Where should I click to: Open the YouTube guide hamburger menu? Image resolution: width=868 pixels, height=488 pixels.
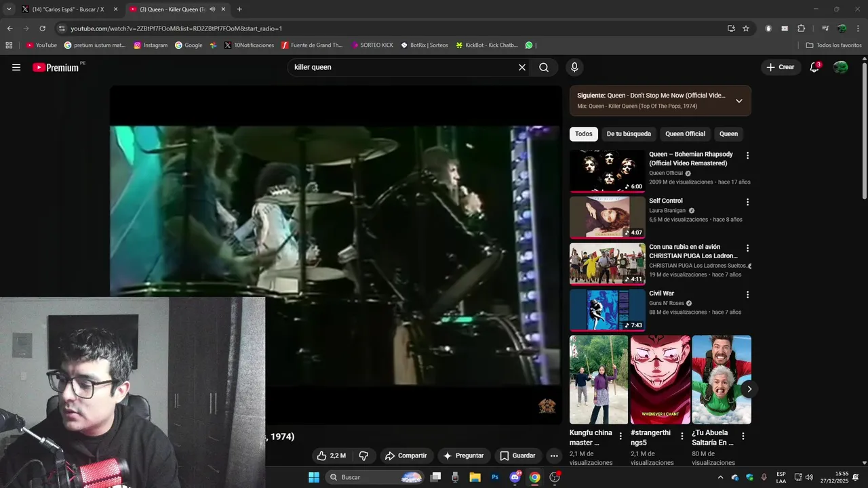coord(16,67)
